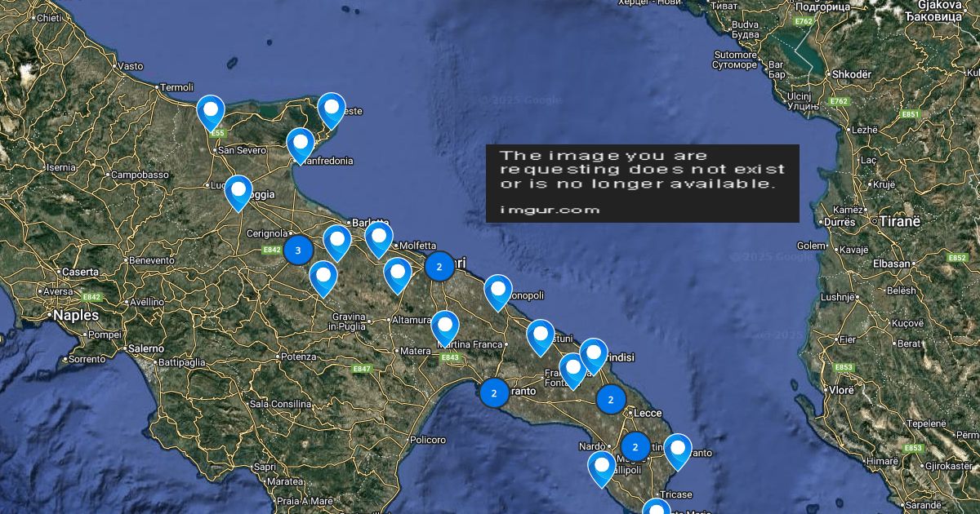Select the pin at Gallipoli

(x=602, y=467)
